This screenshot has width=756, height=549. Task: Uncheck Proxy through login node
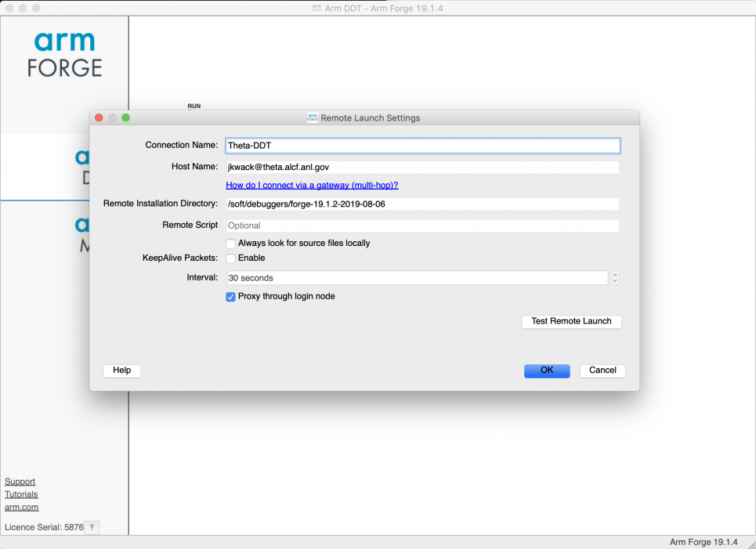(230, 297)
